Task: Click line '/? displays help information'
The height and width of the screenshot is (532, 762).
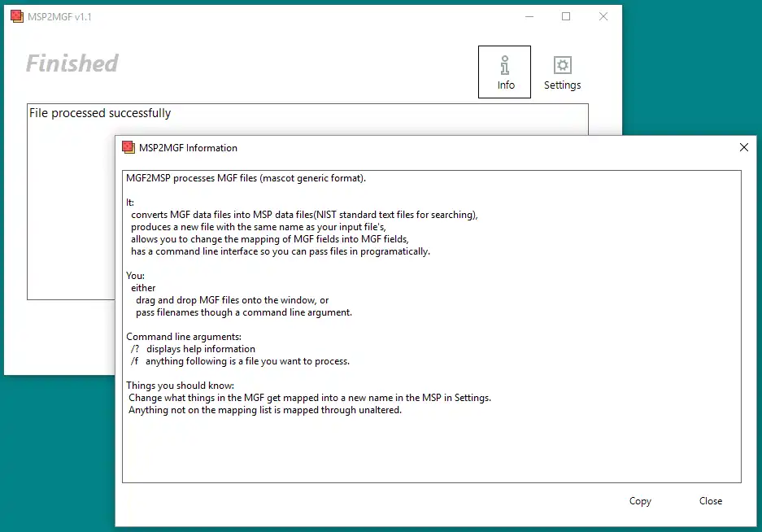Action: [193, 349]
